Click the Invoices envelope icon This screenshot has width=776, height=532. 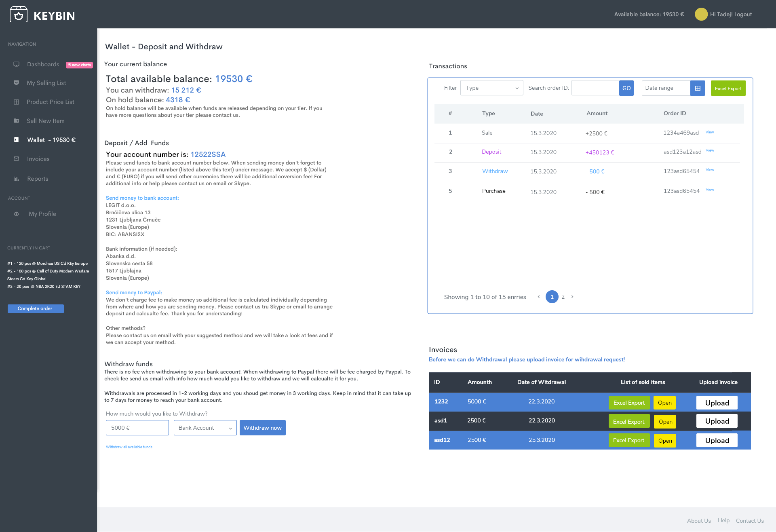[17, 159]
